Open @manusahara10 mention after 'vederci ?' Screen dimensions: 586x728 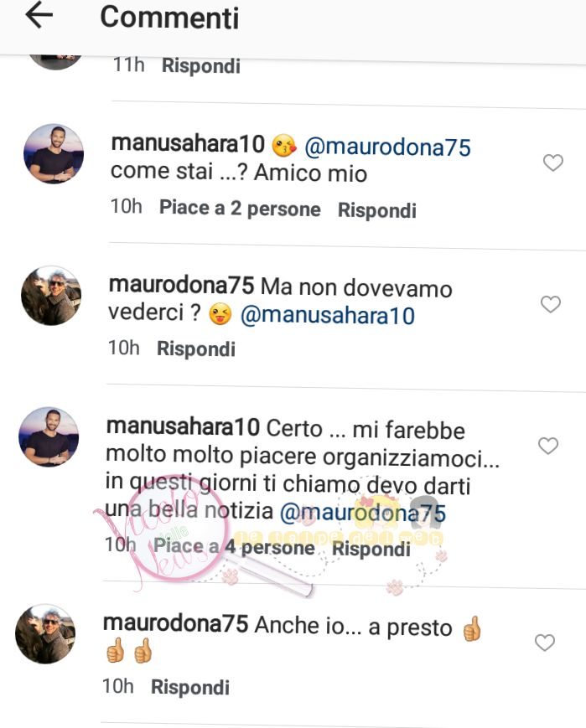[x=328, y=315]
